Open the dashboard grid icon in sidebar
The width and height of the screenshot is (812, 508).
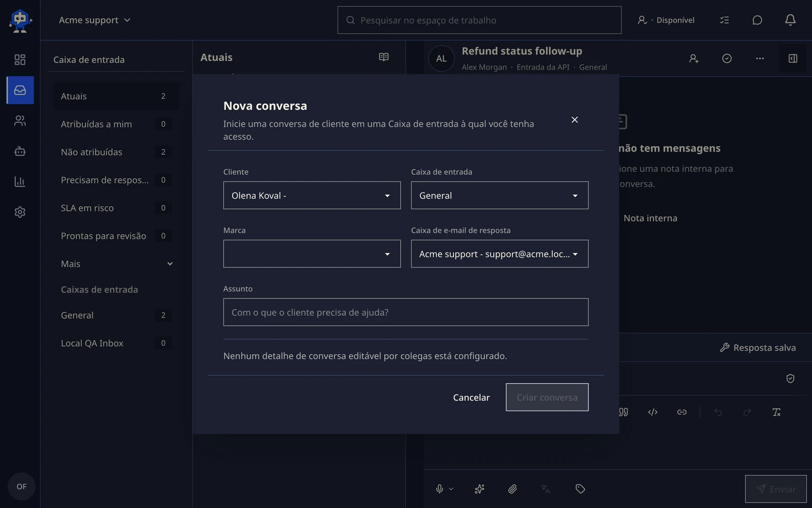coord(20,60)
